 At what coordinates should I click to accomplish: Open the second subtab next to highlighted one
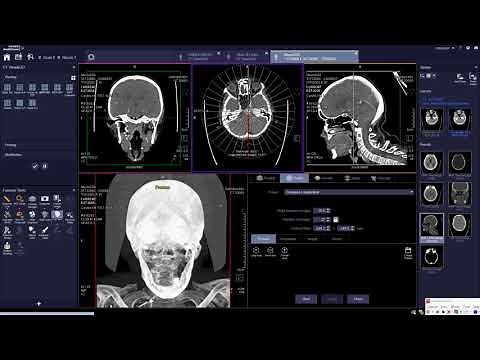point(288,239)
